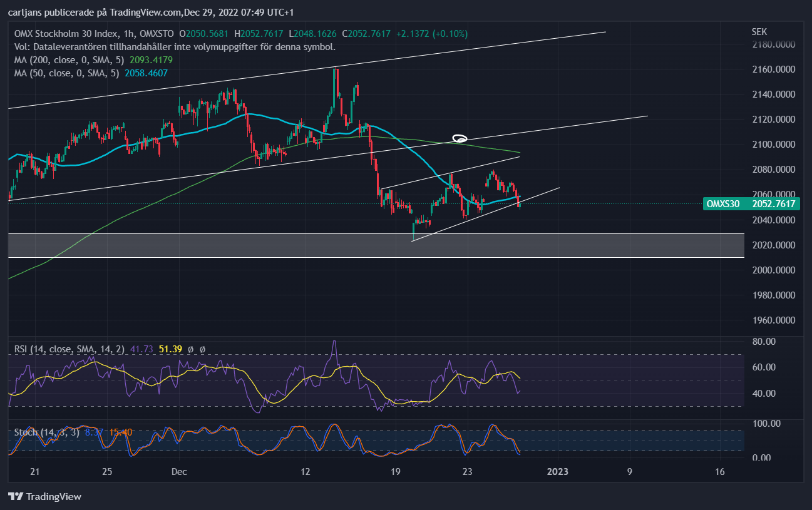Click the SEK currency label

759,31
